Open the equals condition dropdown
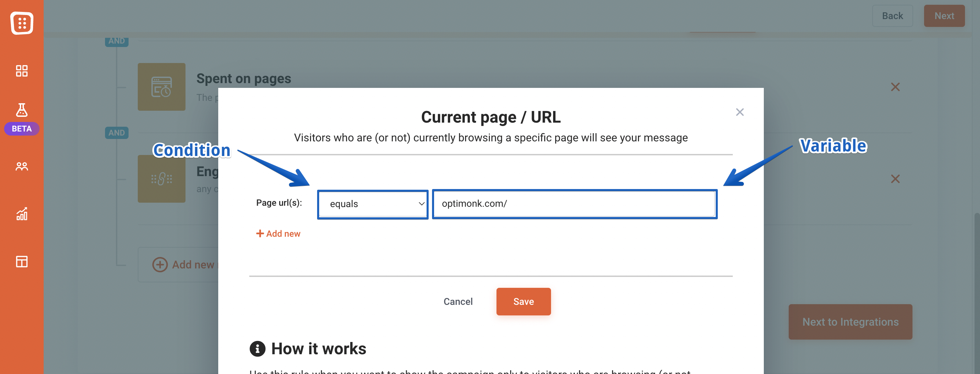 372,204
